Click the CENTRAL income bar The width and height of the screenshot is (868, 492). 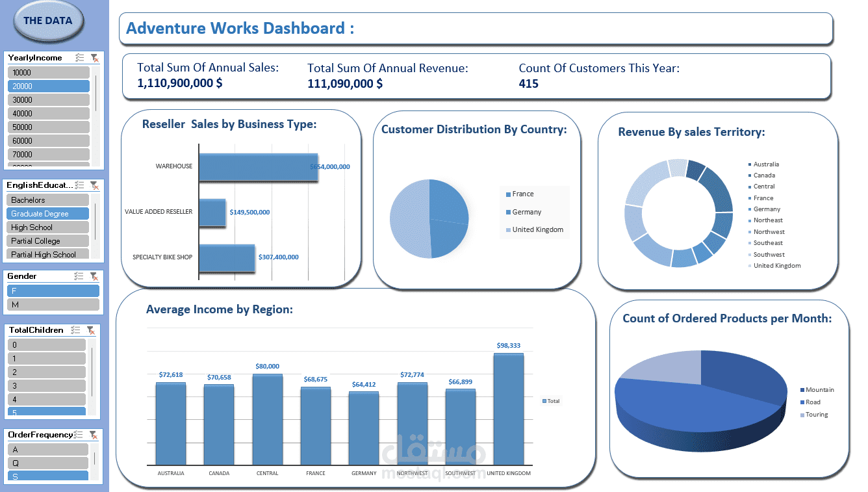tap(268, 419)
